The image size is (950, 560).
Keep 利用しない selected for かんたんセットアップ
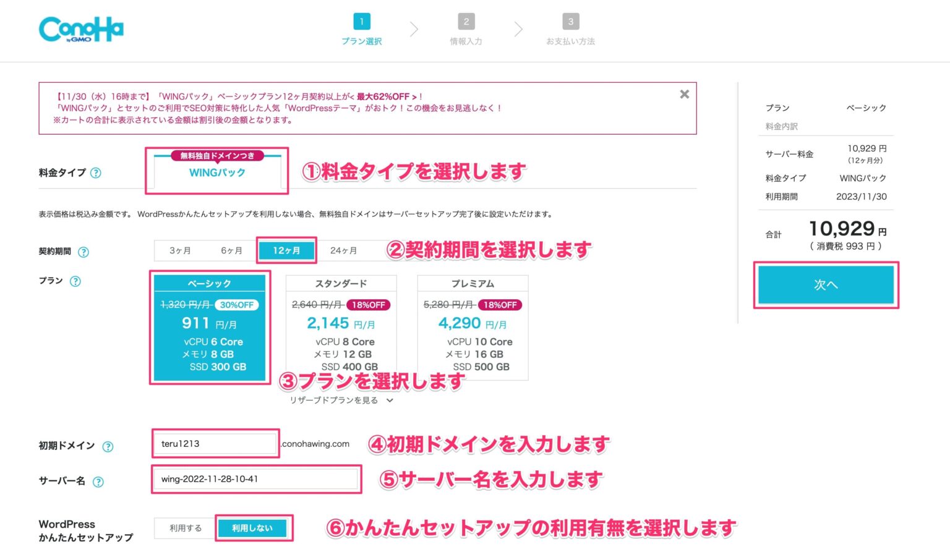252,528
